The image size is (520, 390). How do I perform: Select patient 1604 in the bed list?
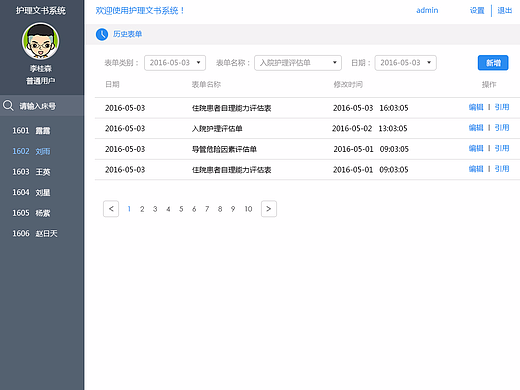tap(31, 192)
